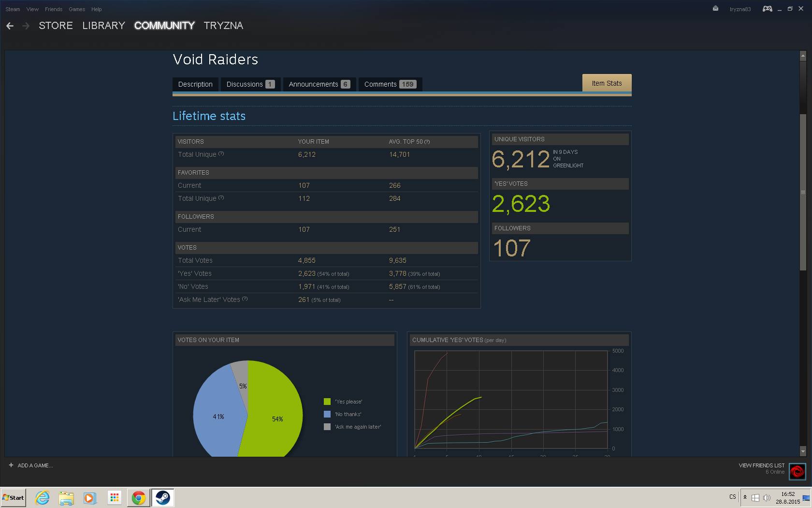
Task: Open the apps grid taskbar icon
Action: click(x=114, y=497)
